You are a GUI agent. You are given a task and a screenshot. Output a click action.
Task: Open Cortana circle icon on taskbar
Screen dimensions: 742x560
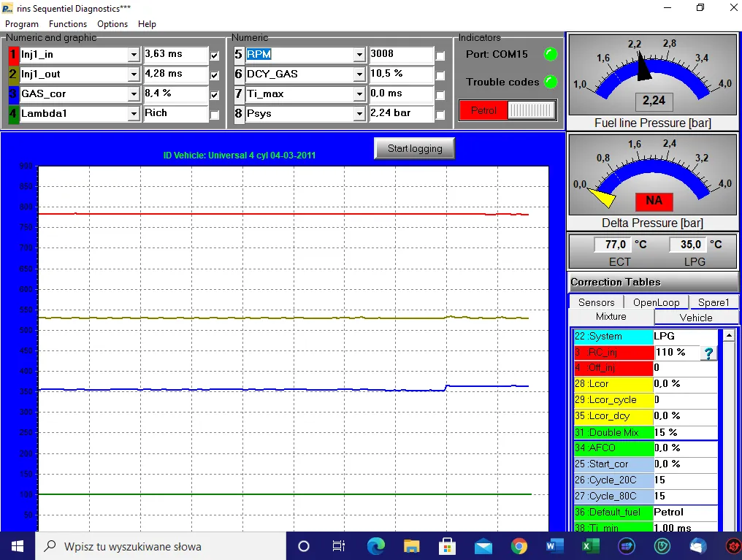coord(304,546)
